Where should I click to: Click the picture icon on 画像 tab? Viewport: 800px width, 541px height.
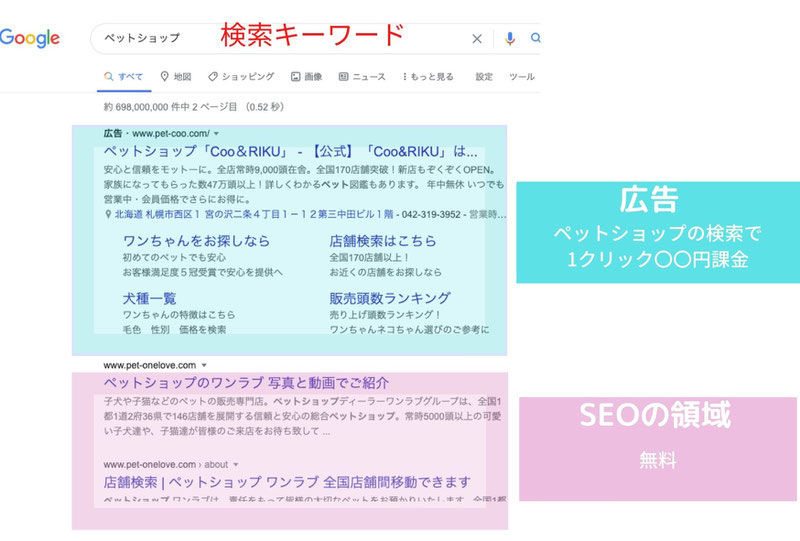pyautogui.click(x=295, y=77)
